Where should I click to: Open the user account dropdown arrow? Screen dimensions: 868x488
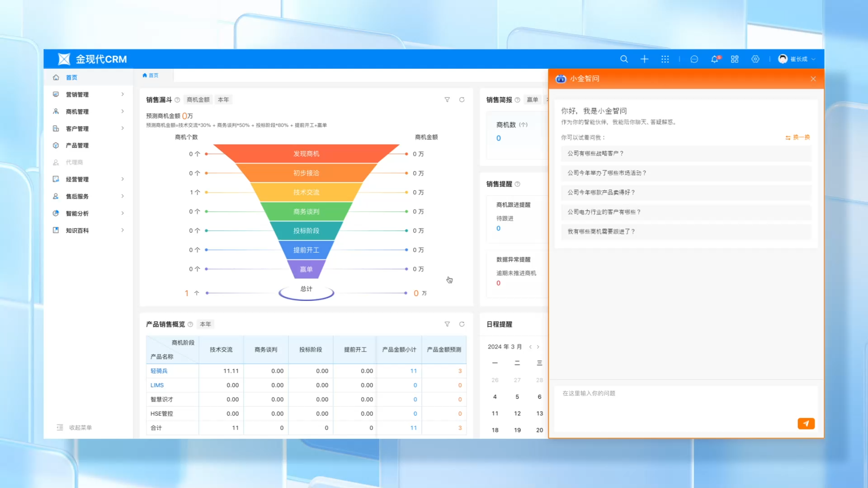point(814,59)
